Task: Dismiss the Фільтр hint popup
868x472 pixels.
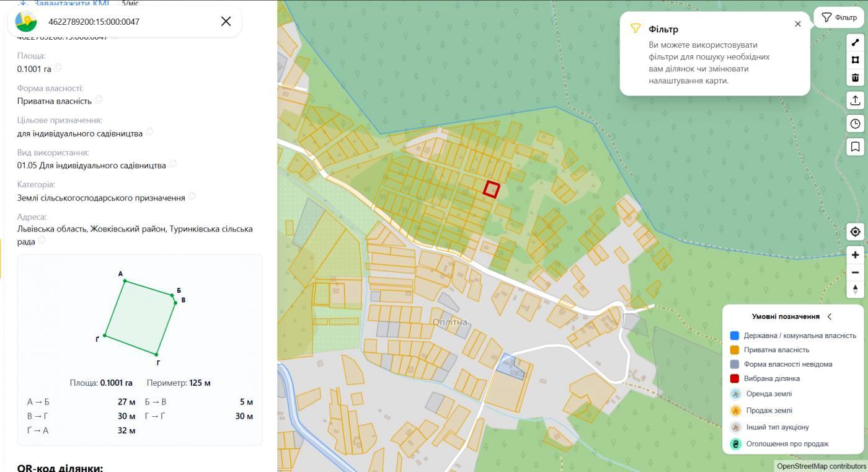Action: tap(798, 24)
